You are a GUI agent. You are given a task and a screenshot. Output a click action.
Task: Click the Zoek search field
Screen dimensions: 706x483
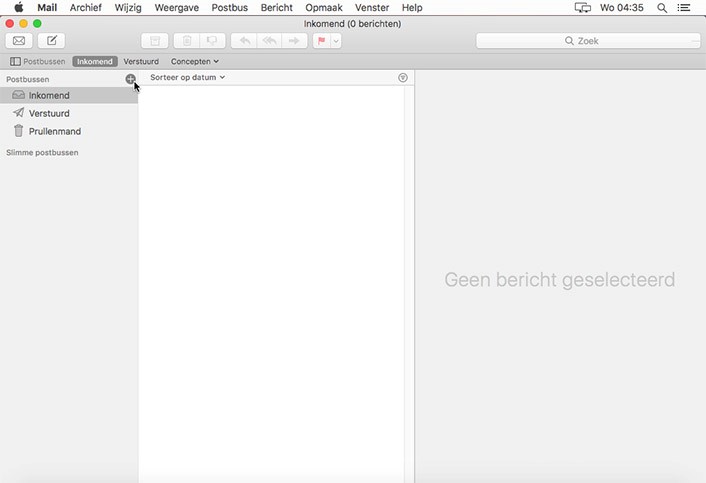point(588,41)
